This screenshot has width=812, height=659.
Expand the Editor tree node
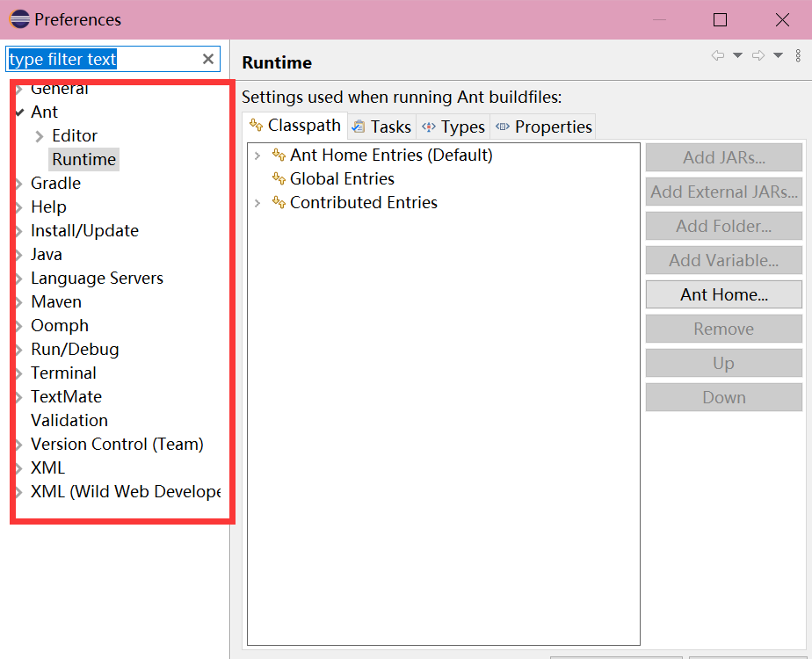[39, 135]
